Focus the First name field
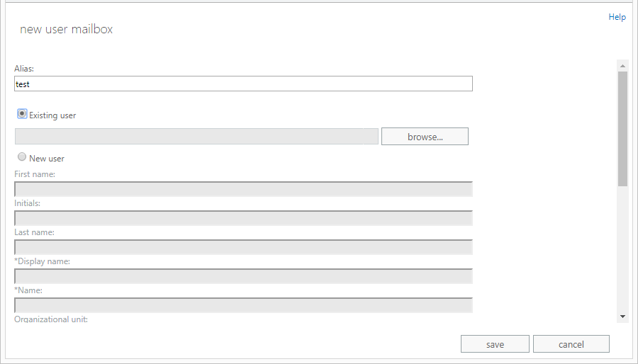Image resolution: width=638 pixels, height=364 pixels. [x=243, y=188]
